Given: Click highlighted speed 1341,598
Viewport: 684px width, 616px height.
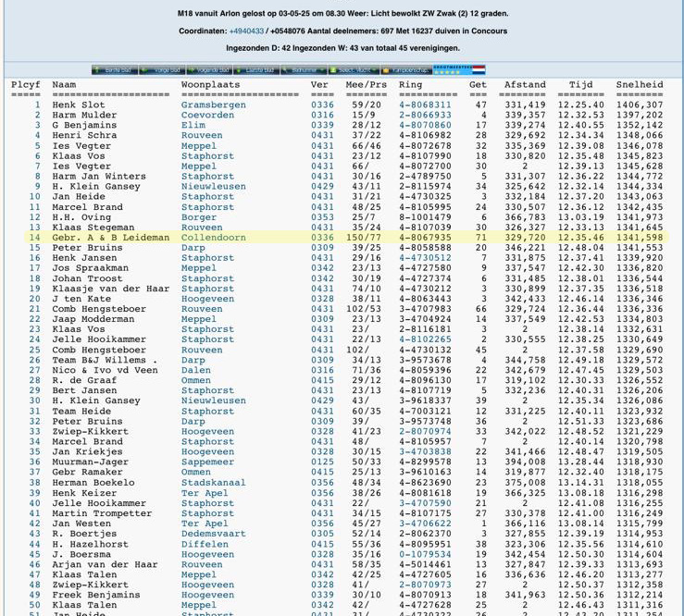Looking at the screenshot, I should coord(640,238).
